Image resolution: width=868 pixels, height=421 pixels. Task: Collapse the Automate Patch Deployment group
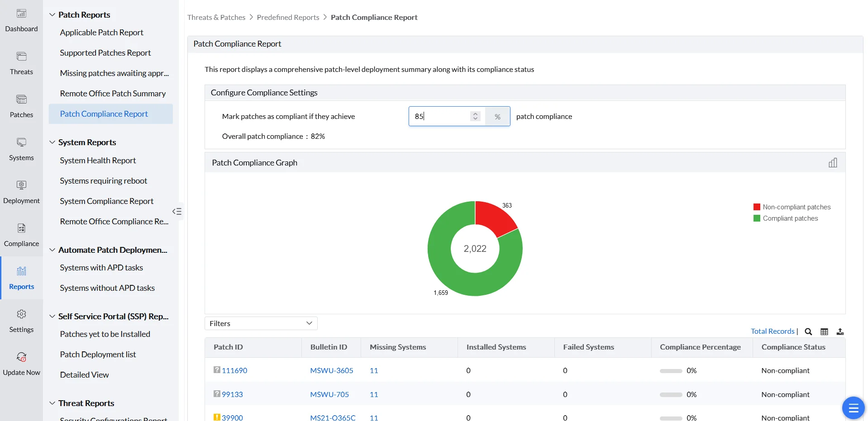pos(52,250)
